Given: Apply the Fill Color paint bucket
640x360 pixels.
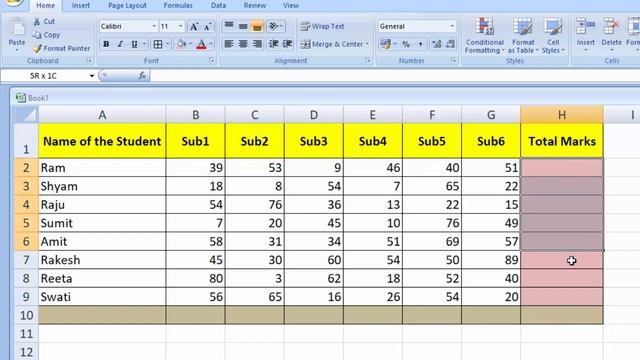Looking at the screenshot, I should pyautogui.click(x=181, y=44).
